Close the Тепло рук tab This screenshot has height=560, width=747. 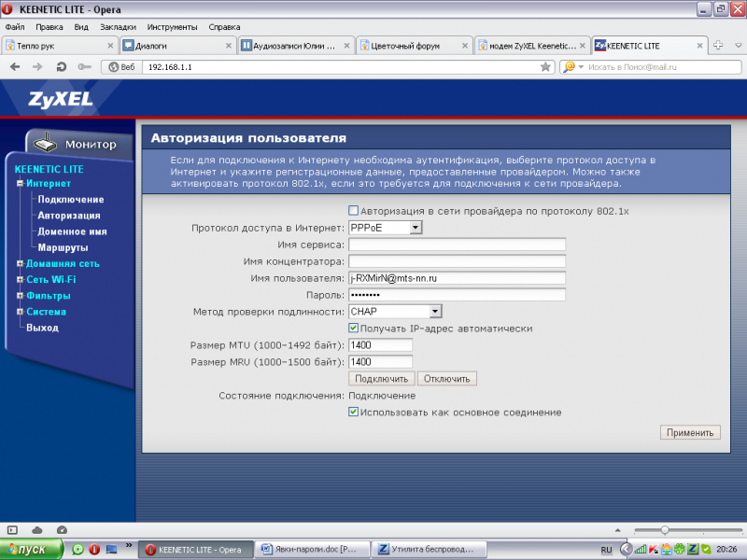pos(110,46)
